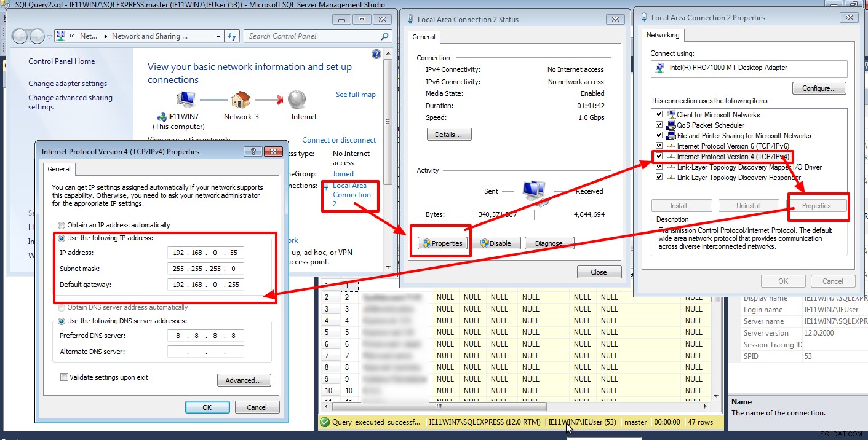The height and width of the screenshot is (440, 868).
Task: Disable the Local Area Connection 2
Action: tap(496, 243)
